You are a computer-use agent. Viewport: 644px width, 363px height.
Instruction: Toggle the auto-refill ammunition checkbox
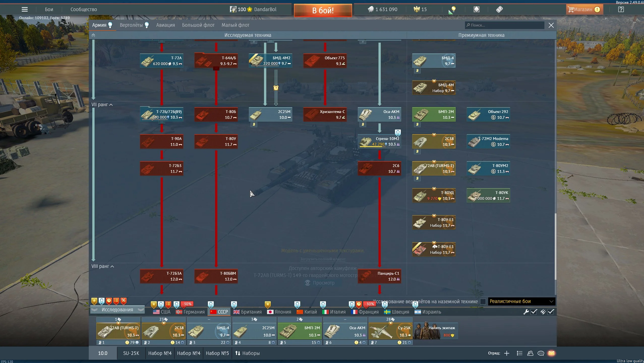point(551,312)
